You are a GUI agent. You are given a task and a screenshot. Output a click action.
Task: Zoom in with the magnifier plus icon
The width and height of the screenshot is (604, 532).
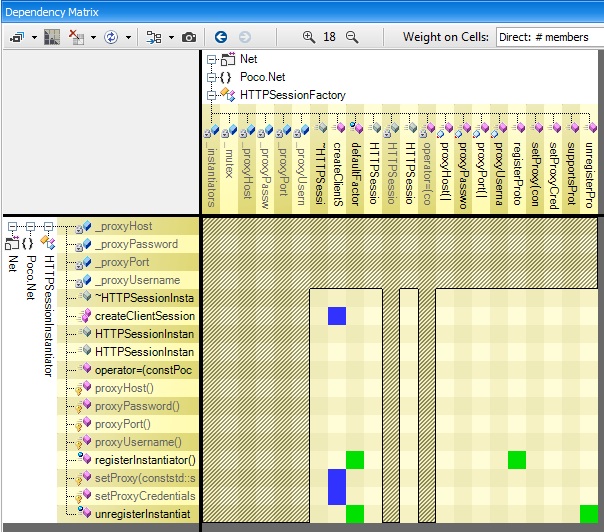click(x=308, y=37)
